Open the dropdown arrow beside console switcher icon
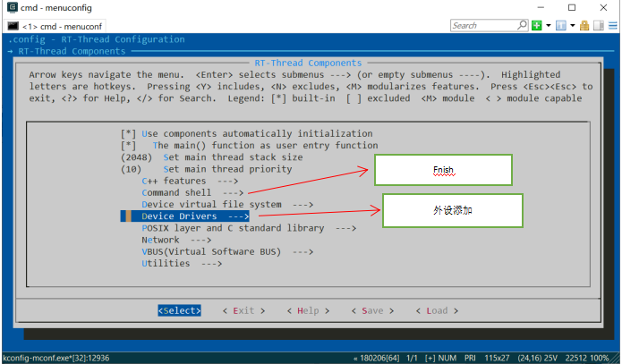The image size is (622, 364). click(573, 25)
